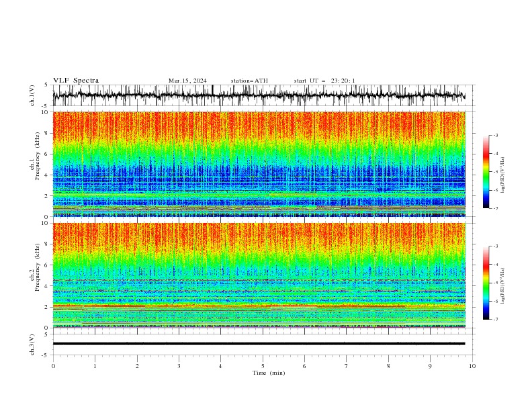The width and height of the screenshot is (532, 411).
Task: Click time axis tick label "5"
Action: pos(263,366)
